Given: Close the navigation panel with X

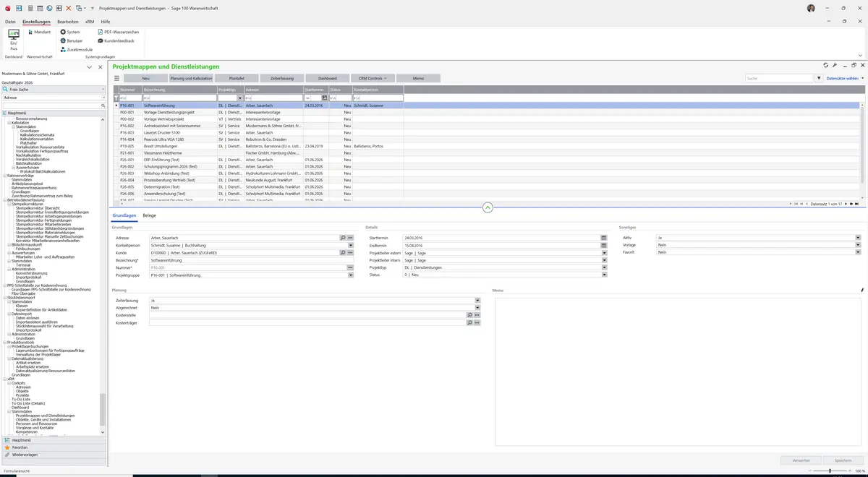Looking at the screenshot, I should (100, 66).
